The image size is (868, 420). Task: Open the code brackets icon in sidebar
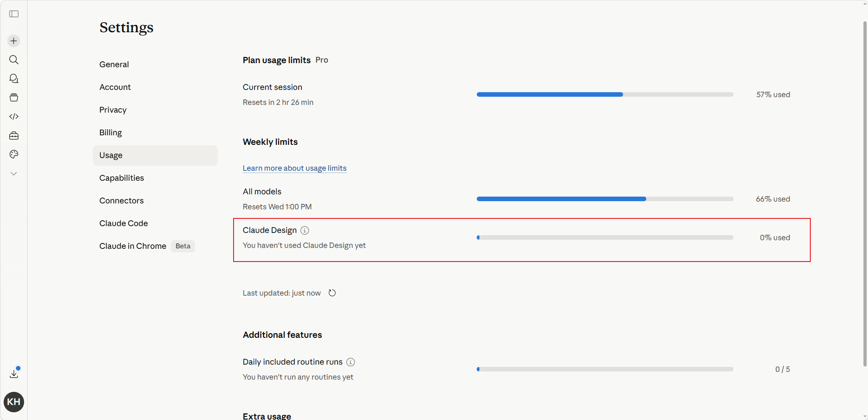click(14, 117)
